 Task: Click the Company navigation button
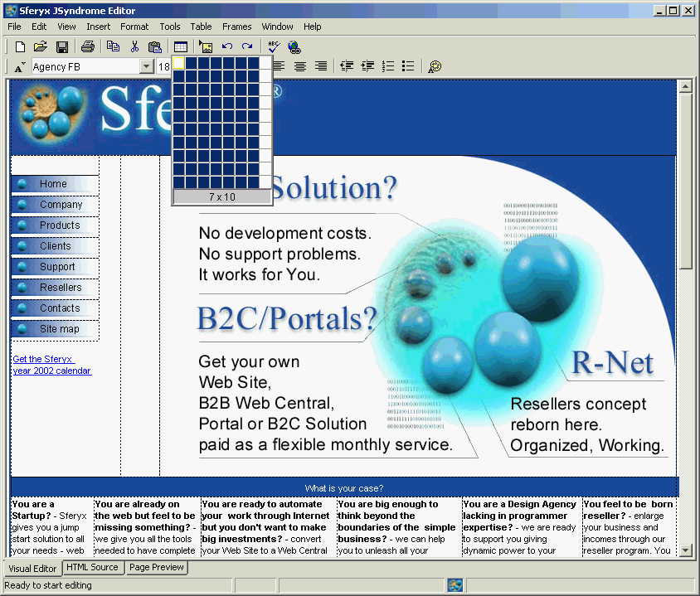pos(55,205)
